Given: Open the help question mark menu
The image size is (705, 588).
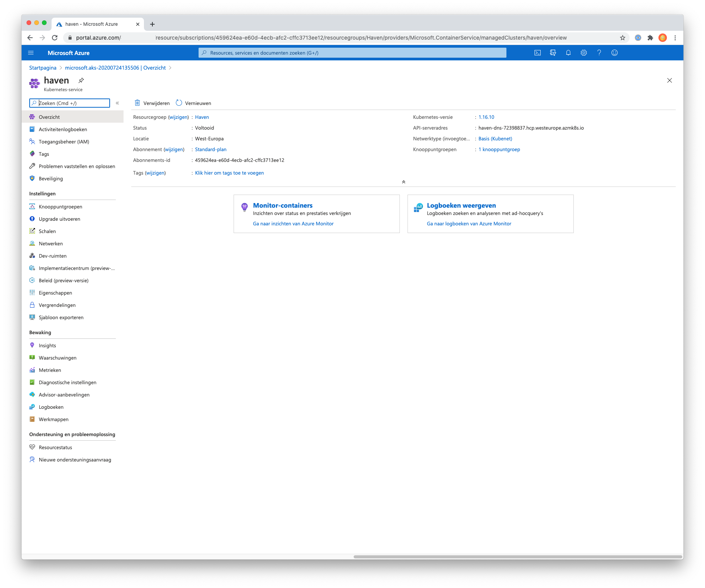Looking at the screenshot, I should pyautogui.click(x=599, y=53).
